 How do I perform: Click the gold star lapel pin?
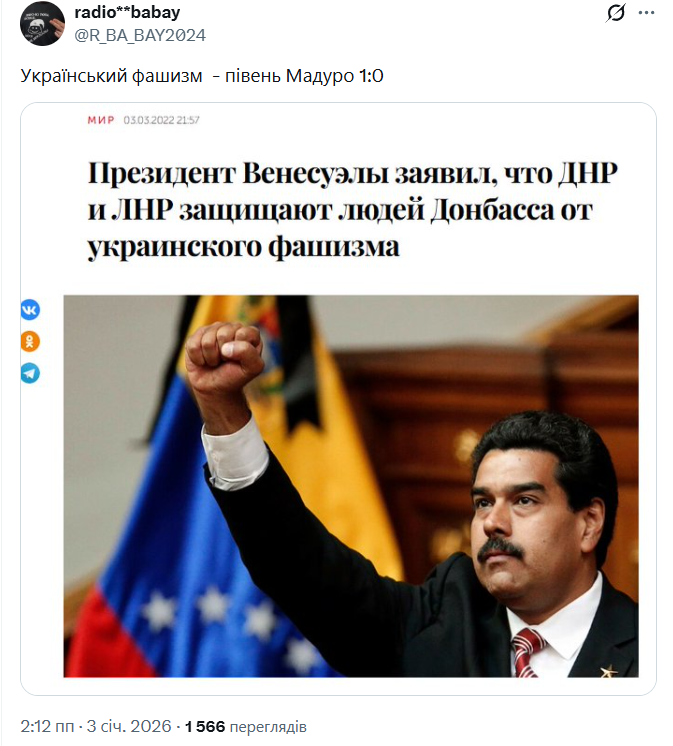coord(608,671)
